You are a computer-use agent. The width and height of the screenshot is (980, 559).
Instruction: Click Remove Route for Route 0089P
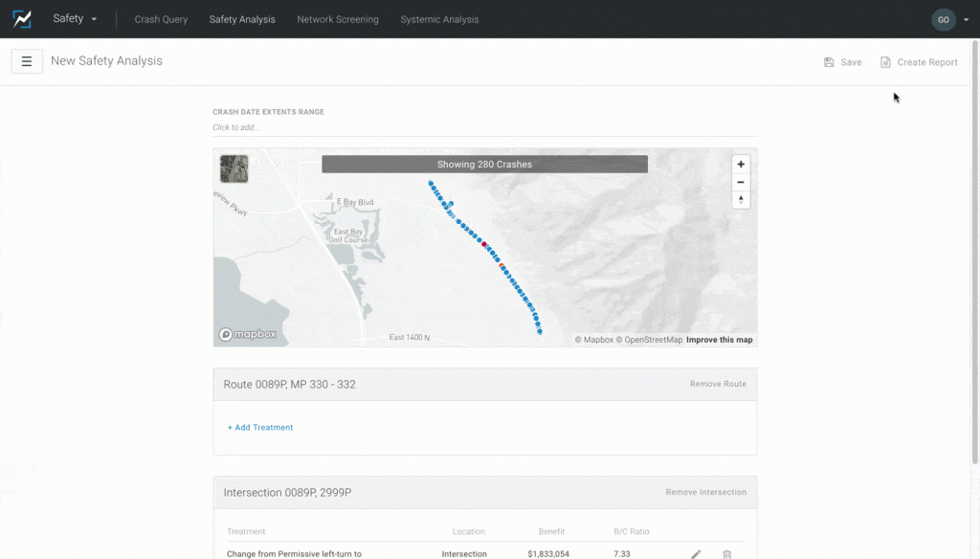[718, 384]
